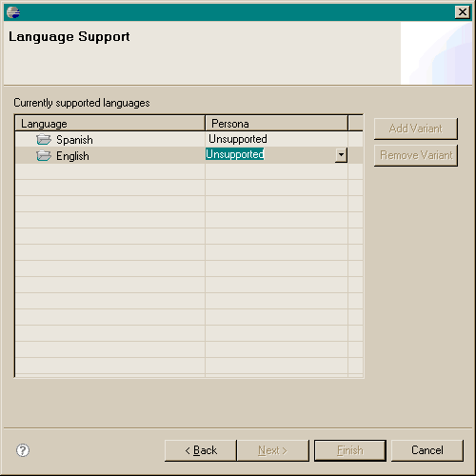Click the Eclipse icon in the title bar
The width and height of the screenshot is (476, 476).
(13, 12)
